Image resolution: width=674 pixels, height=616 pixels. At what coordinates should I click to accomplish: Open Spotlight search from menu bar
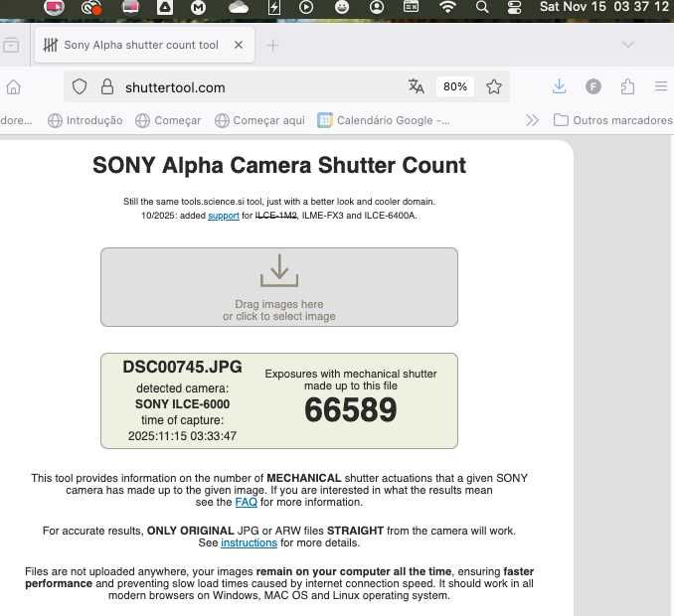coord(482,7)
